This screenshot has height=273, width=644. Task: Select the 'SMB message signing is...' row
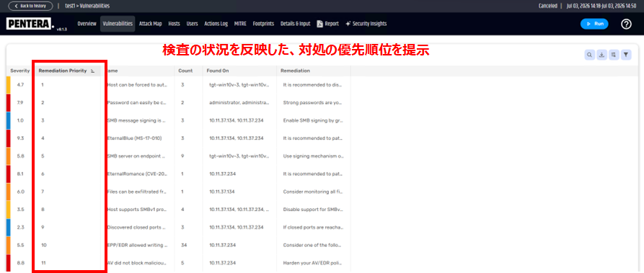pos(136,120)
